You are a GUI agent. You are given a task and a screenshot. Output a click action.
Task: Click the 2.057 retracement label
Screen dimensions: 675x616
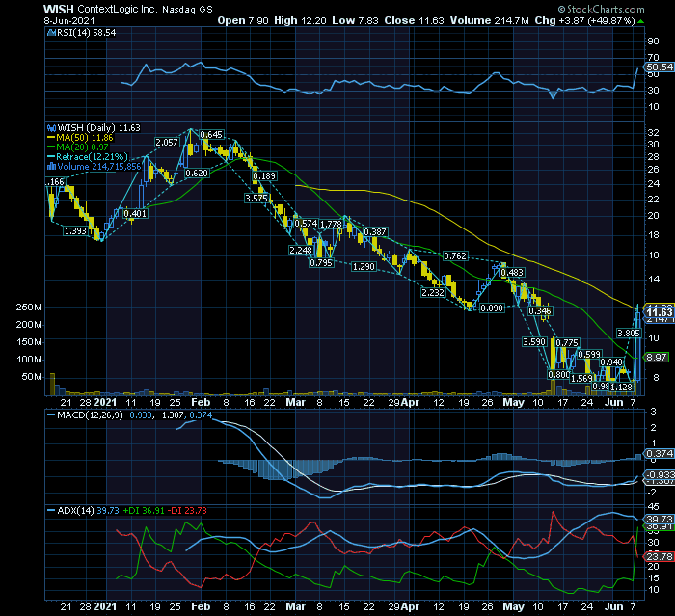pos(167,143)
